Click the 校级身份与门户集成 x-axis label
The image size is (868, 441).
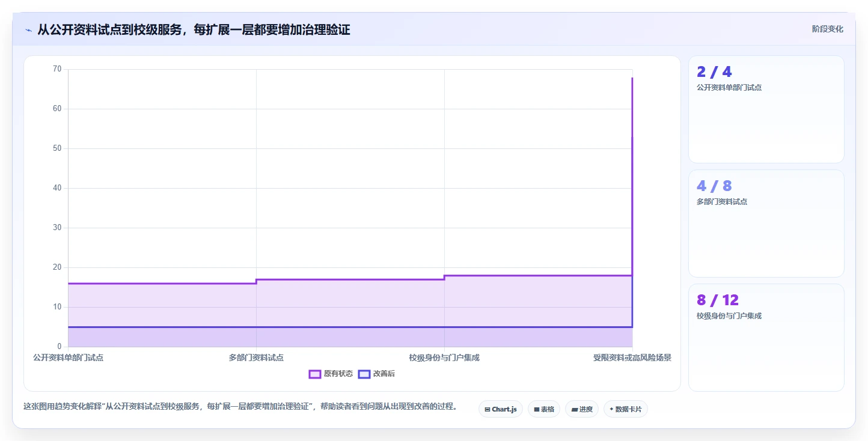coord(444,357)
